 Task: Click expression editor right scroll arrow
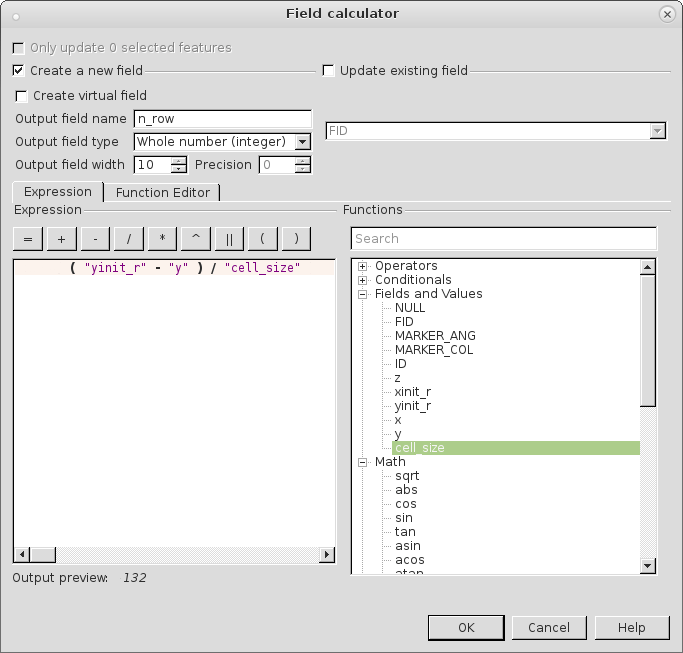point(327,555)
